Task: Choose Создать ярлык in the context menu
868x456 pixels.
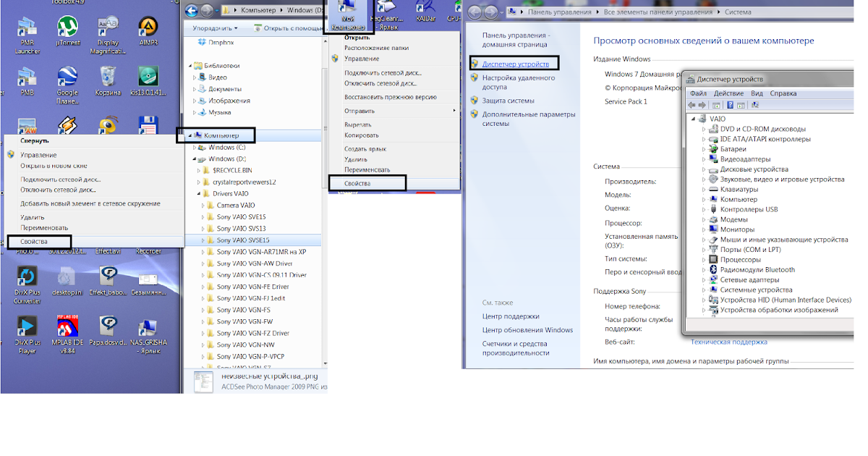Action: (367, 148)
